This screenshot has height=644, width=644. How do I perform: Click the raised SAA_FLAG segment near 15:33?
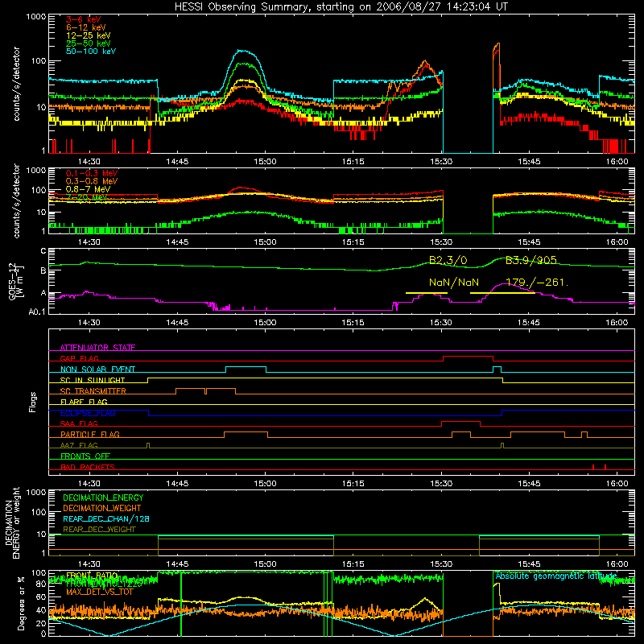click(x=460, y=421)
